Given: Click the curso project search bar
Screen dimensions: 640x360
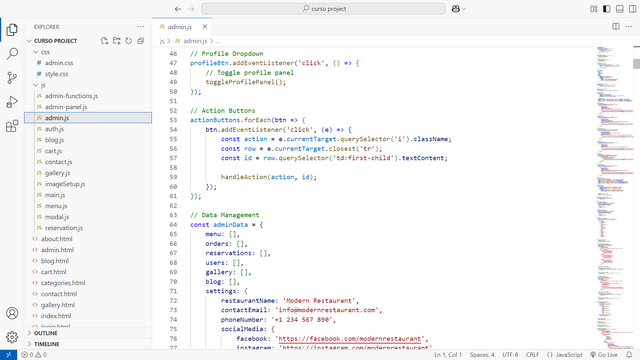Looking at the screenshot, I should (323, 9).
